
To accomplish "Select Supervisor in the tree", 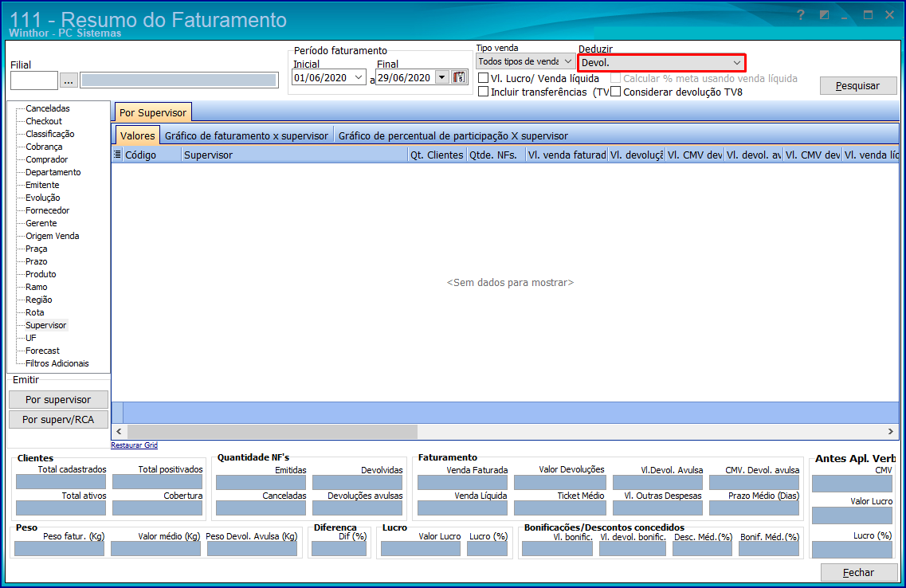I will pyautogui.click(x=46, y=325).
